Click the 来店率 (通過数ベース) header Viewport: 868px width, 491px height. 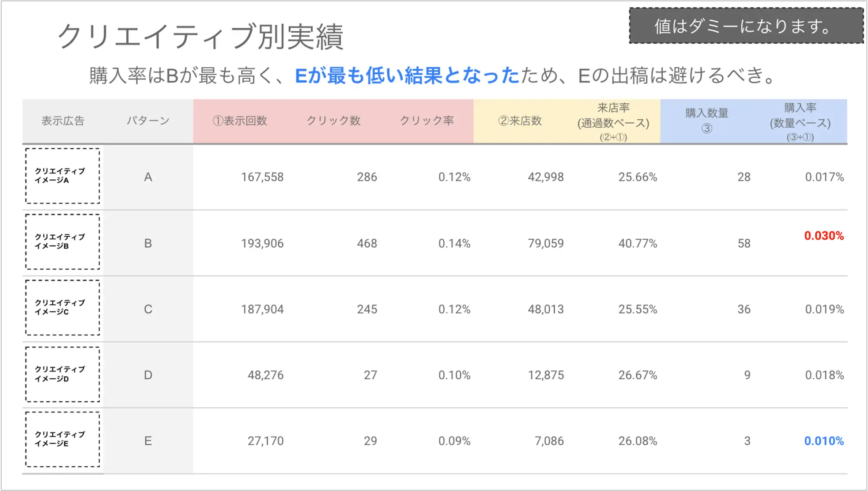(613, 121)
